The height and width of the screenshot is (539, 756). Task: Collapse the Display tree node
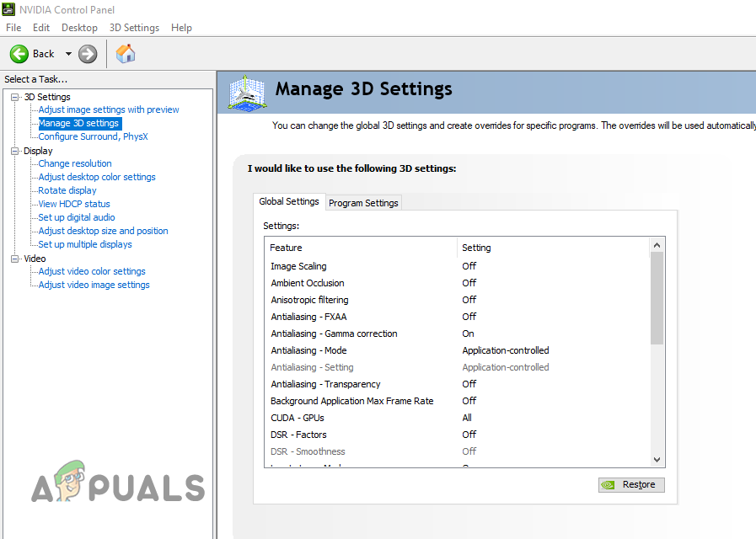(x=14, y=151)
